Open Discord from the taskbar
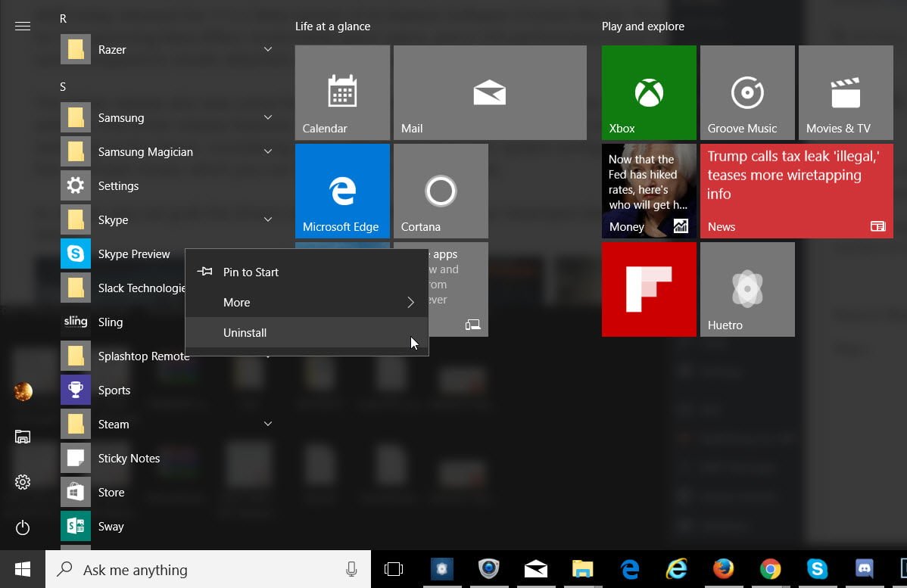Screen dimensions: 907x588 pos(864,570)
